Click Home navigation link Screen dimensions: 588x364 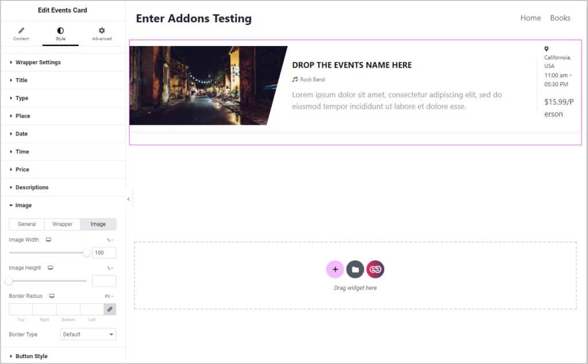pos(530,18)
